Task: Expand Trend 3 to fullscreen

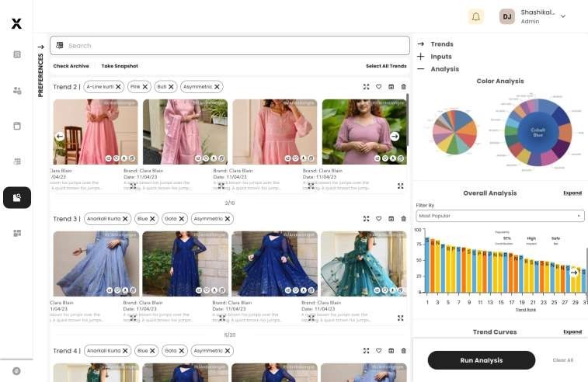Action: pyautogui.click(x=367, y=218)
